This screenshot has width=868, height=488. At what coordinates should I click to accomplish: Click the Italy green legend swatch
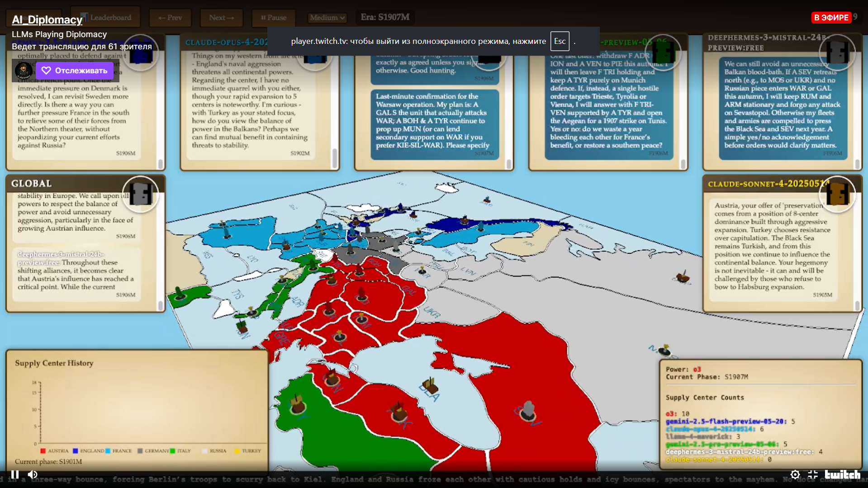tap(172, 451)
